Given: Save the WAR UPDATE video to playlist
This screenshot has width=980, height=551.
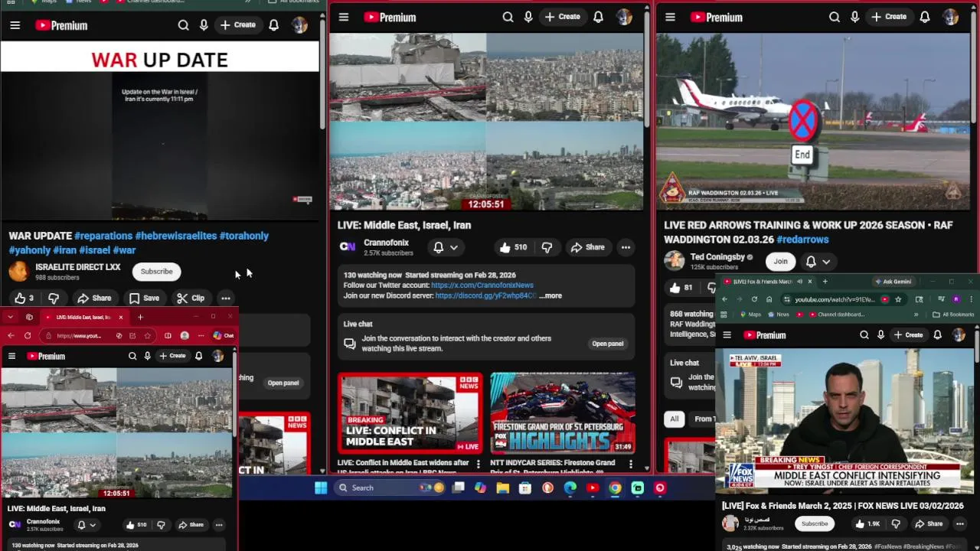Looking at the screenshot, I should (144, 298).
